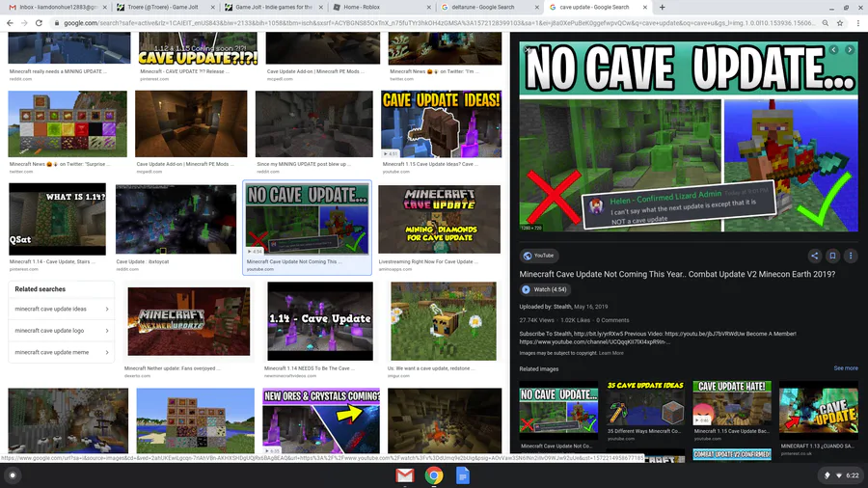Image resolution: width=868 pixels, height=488 pixels.
Task: Expand minecraft cave update ideas search
Action: [x=62, y=309]
